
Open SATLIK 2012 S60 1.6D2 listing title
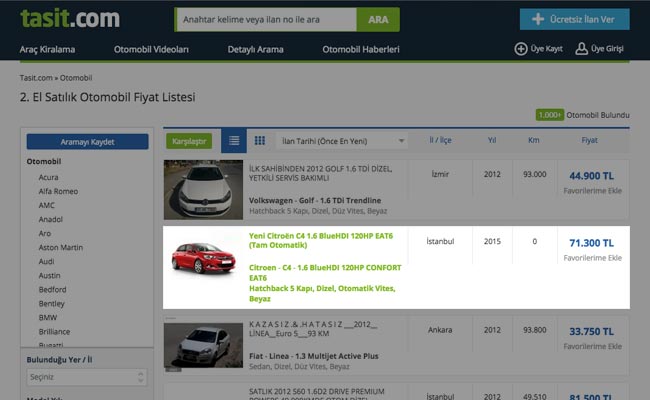pos(317,394)
